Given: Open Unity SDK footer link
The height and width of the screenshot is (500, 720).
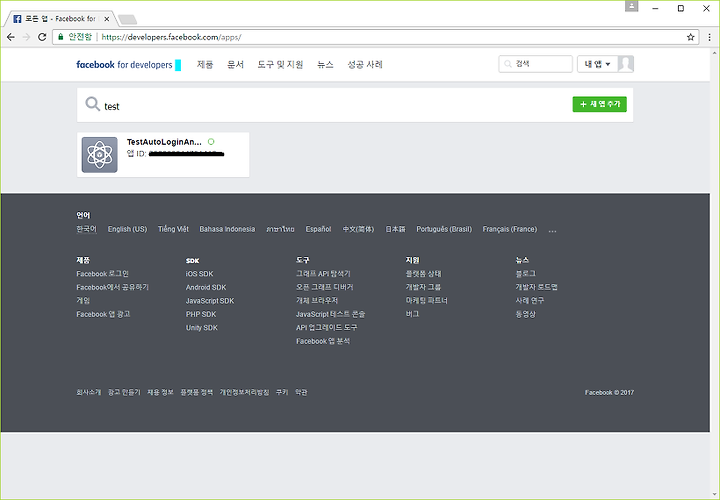Looking at the screenshot, I should coord(202,327).
